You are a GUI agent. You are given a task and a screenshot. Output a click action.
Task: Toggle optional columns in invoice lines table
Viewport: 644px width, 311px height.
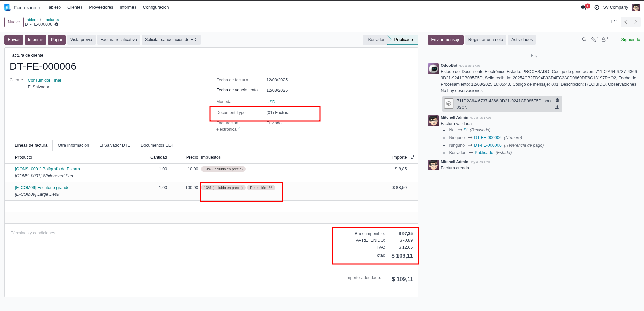click(x=413, y=157)
